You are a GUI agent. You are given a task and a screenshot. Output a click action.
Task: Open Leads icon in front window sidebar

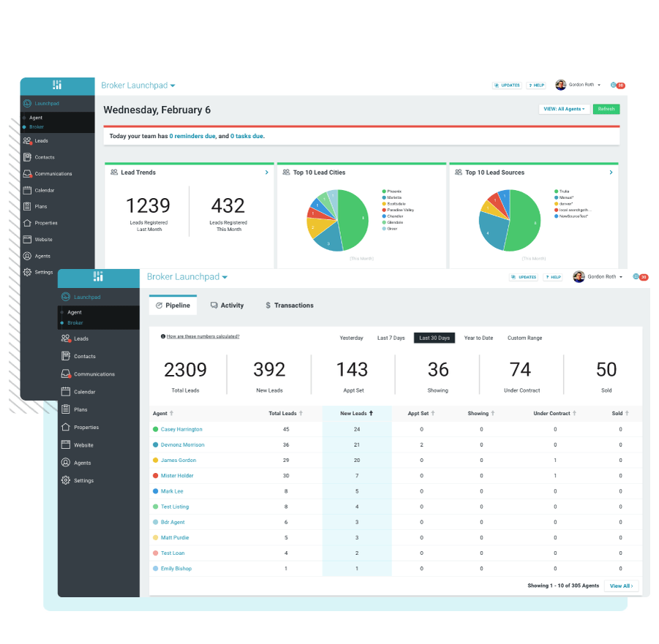(x=66, y=338)
